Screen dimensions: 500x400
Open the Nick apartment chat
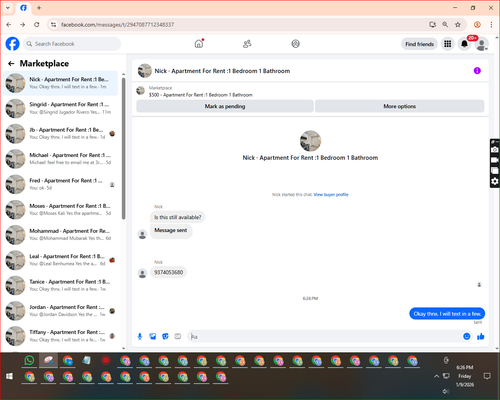click(x=61, y=83)
